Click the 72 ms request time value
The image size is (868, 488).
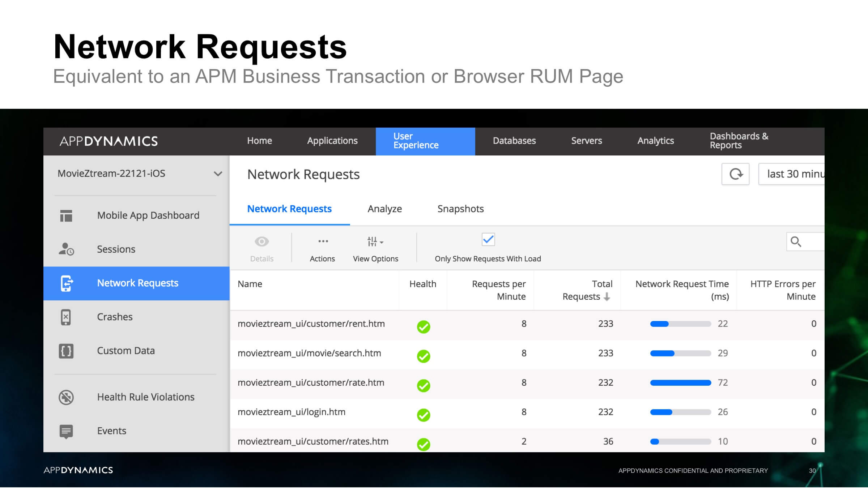(x=723, y=383)
